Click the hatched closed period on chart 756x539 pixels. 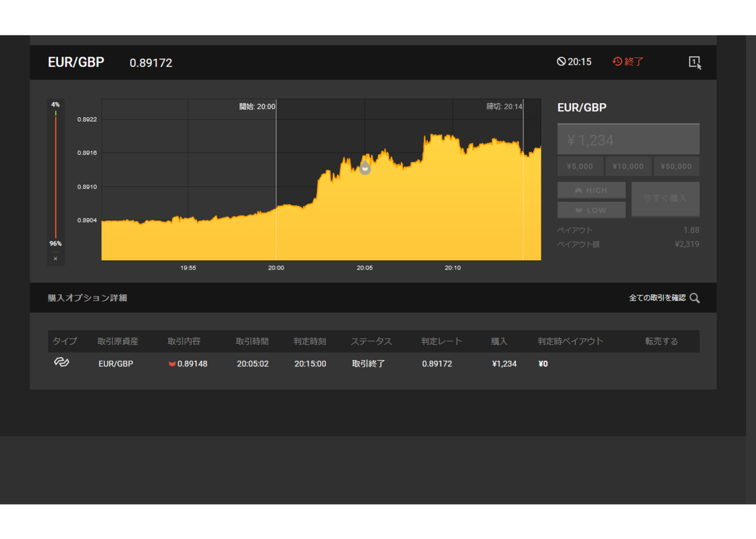pos(532,179)
